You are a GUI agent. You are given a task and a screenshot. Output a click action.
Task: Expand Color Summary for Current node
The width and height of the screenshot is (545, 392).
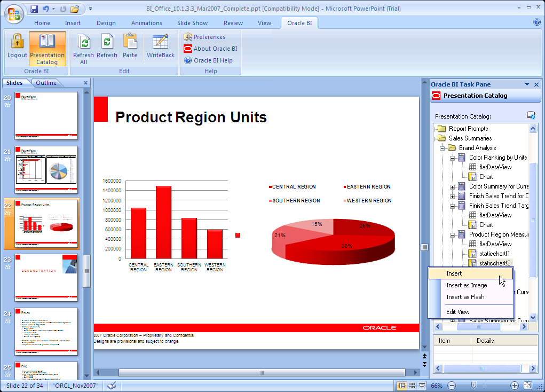(x=452, y=187)
